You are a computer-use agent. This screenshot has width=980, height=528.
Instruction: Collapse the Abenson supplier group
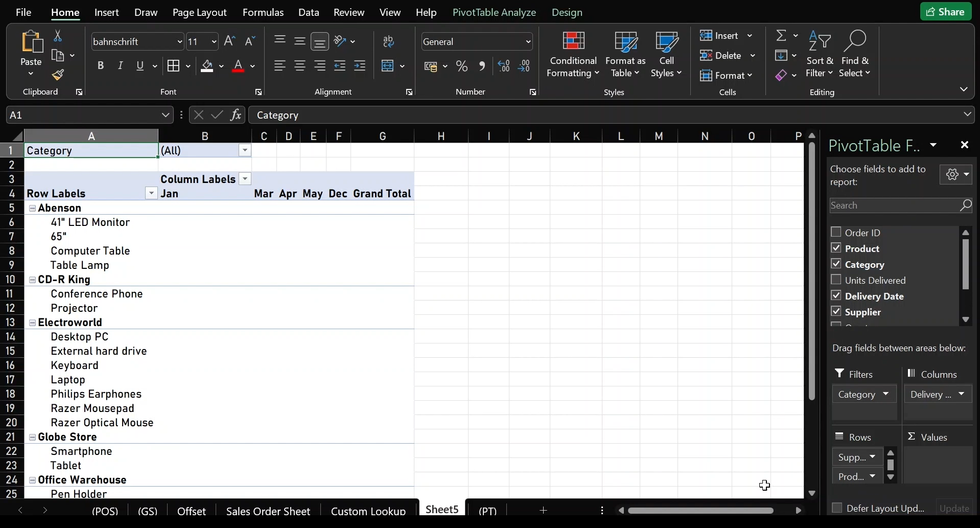pyautogui.click(x=32, y=208)
